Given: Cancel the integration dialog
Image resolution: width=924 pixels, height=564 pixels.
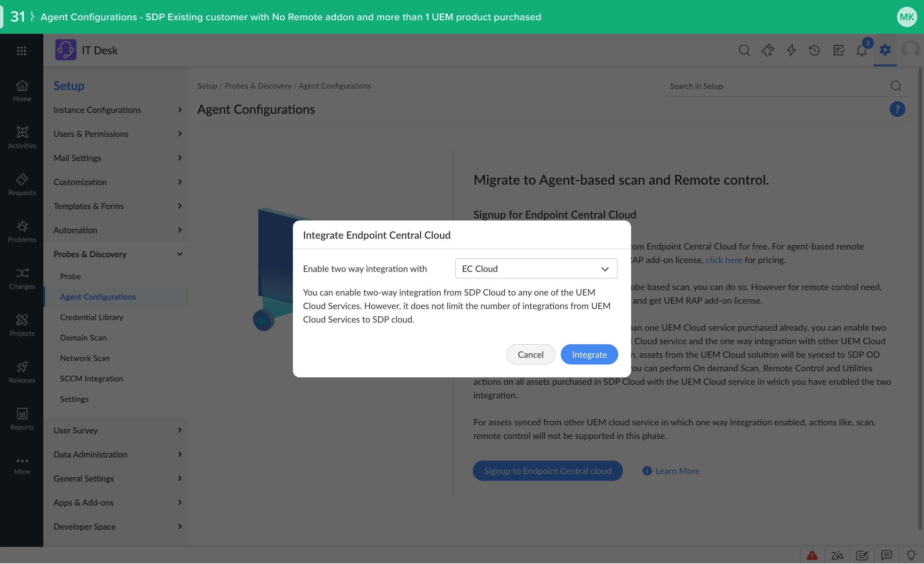Looking at the screenshot, I should tap(530, 354).
